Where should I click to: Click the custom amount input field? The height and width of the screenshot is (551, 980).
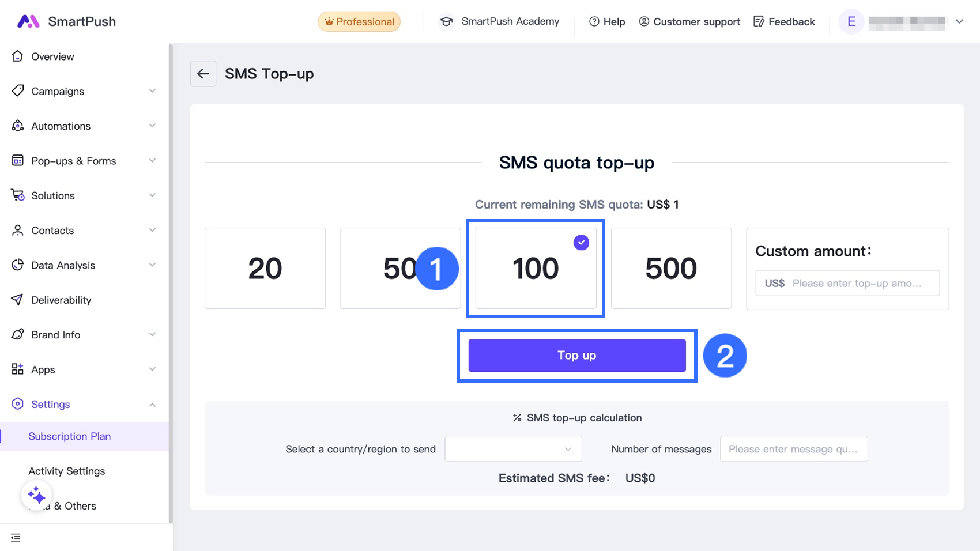856,283
